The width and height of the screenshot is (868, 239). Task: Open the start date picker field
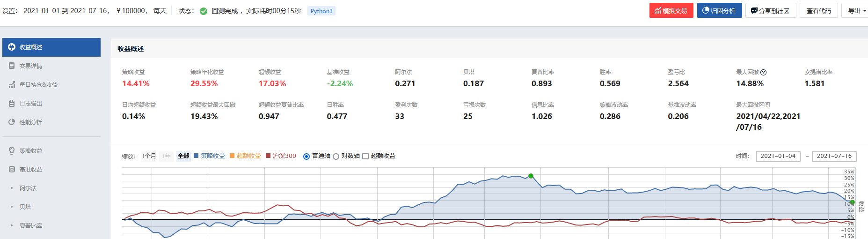[x=778, y=156]
